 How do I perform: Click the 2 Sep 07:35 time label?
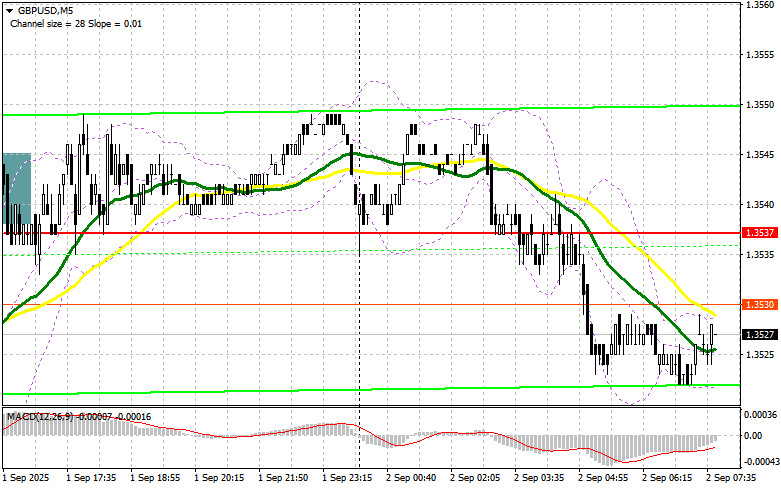click(x=731, y=478)
